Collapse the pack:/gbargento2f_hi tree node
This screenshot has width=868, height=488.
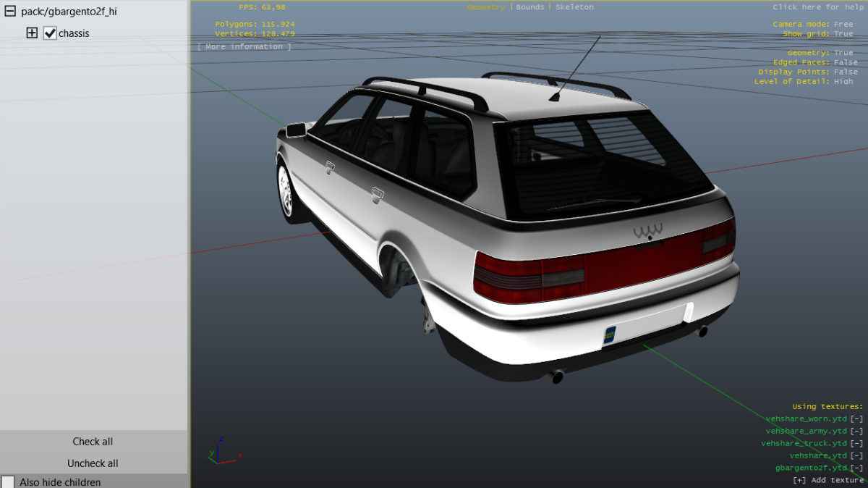click(x=10, y=12)
